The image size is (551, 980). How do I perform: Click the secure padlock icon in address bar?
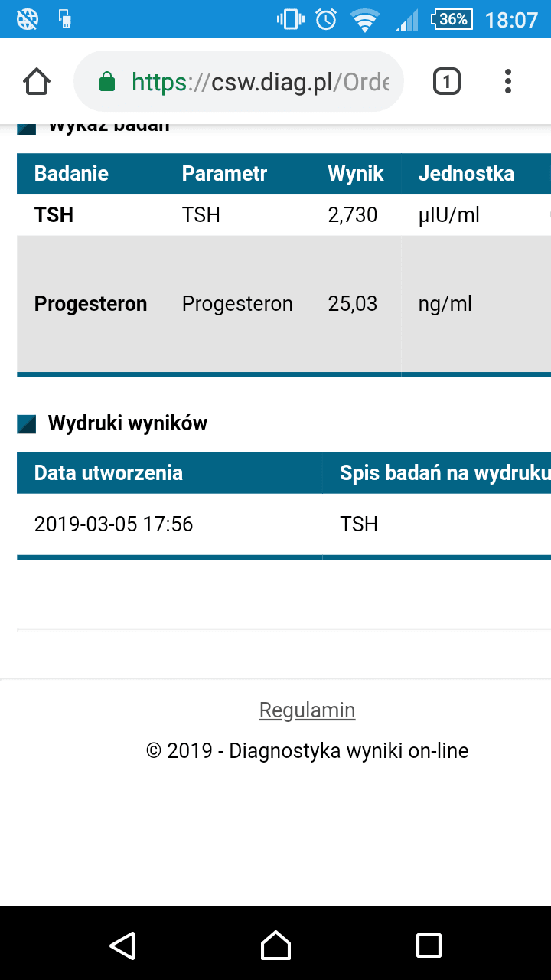(x=109, y=80)
